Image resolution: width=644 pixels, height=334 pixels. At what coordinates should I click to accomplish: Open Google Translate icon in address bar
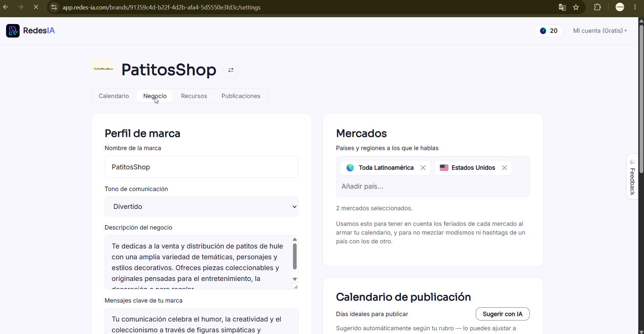(x=562, y=7)
